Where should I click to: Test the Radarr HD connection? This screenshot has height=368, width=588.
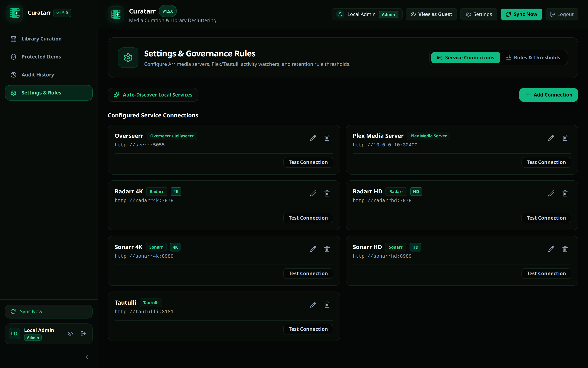(546, 218)
